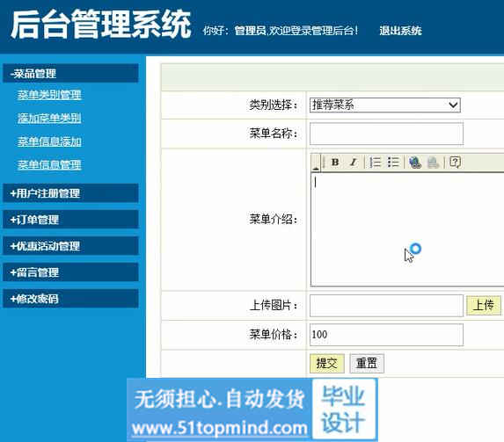Expand the 订单管理 sidebar section
Screen dimensions: 504x442
(x=70, y=220)
